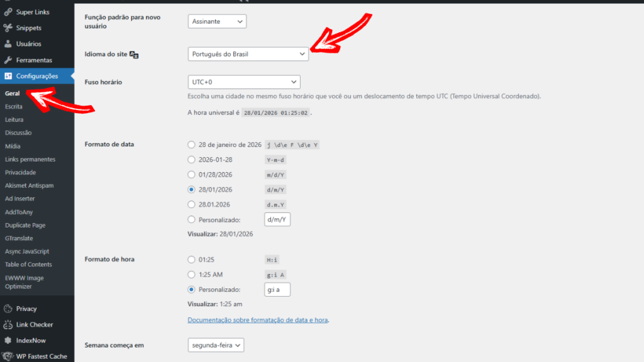The height and width of the screenshot is (362, 644).
Task: Select the 2026-01-28 date format
Action: point(191,160)
